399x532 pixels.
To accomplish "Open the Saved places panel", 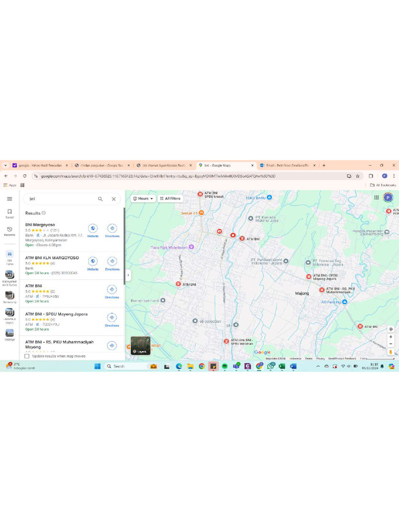I will 9,214.
